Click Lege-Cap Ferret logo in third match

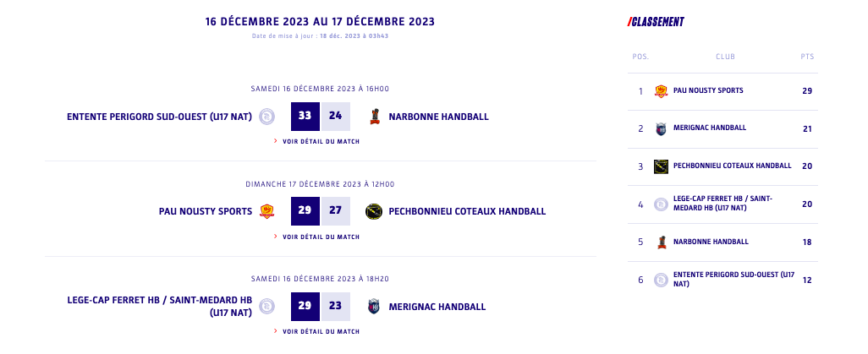coord(266,306)
